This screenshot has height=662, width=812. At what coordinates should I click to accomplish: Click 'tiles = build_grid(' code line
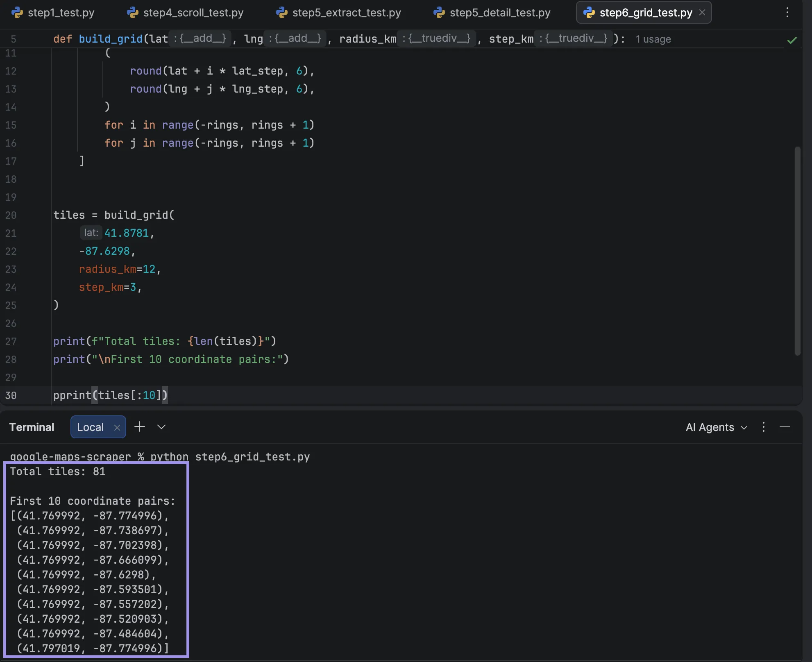(x=114, y=215)
